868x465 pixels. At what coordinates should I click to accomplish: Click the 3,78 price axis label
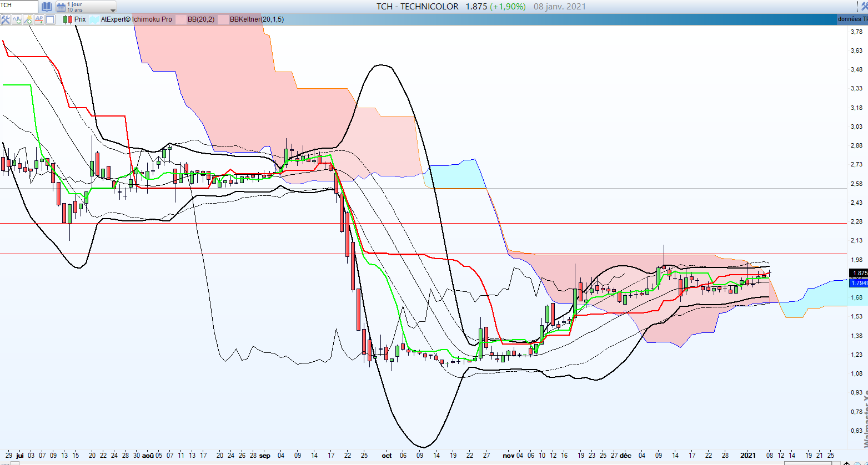(x=856, y=32)
